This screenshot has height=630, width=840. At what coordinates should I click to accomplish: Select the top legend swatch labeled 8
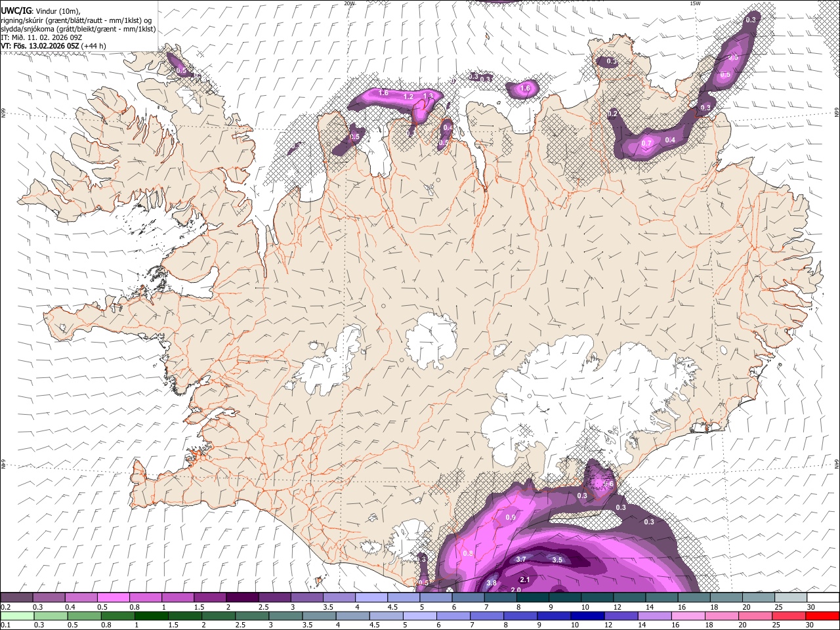pos(532,598)
